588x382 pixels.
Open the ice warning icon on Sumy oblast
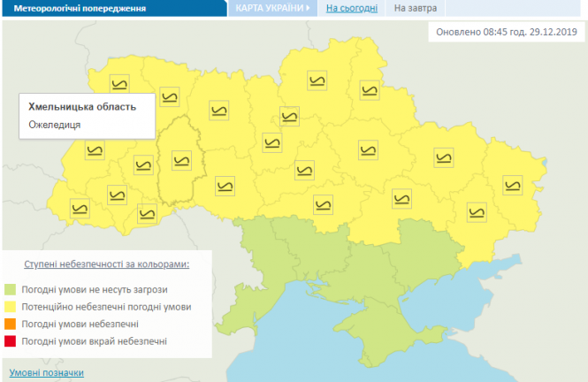point(370,90)
